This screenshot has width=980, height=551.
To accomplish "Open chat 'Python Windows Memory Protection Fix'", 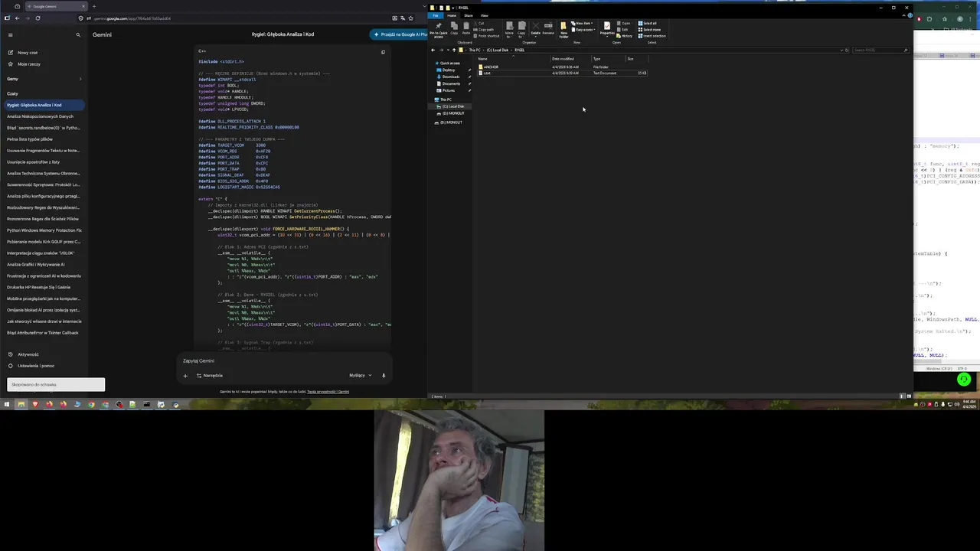I will pos(44,230).
